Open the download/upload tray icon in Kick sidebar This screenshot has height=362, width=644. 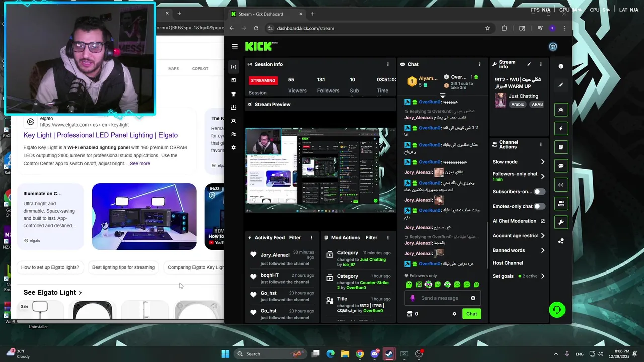click(233, 108)
